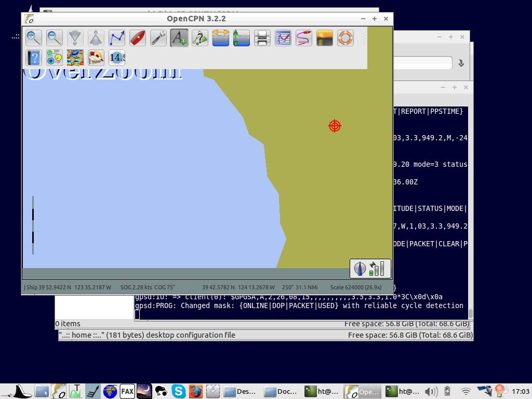
Task: Shift to a smaller scale chart (down triangle)
Action: point(75,38)
